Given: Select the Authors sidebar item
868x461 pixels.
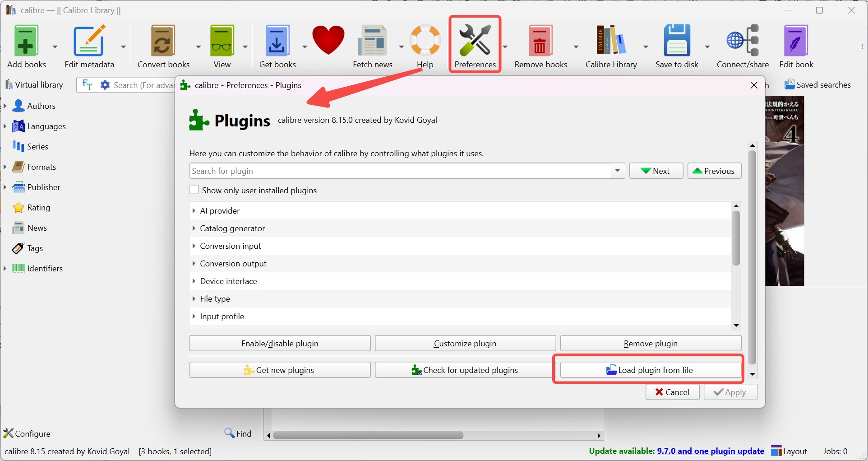Looking at the screenshot, I should coord(42,106).
